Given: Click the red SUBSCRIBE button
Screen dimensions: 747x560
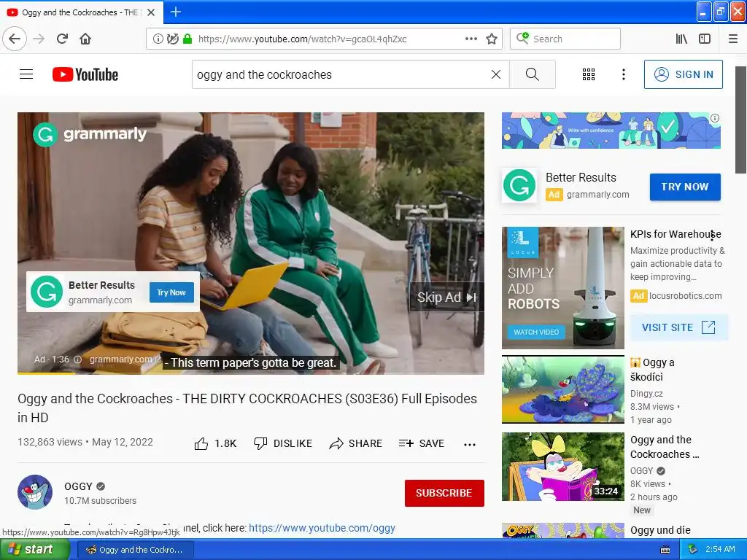Looking at the screenshot, I should [x=444, y=493].
